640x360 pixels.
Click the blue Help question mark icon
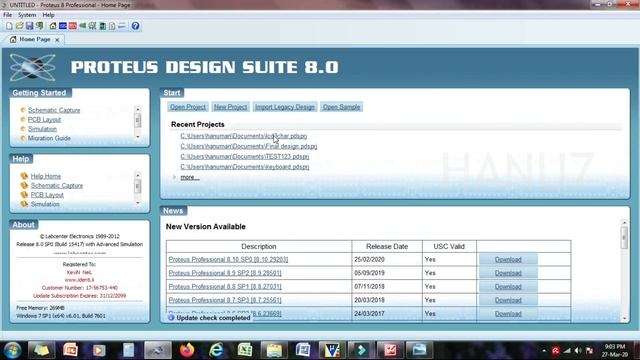(136, 26)
